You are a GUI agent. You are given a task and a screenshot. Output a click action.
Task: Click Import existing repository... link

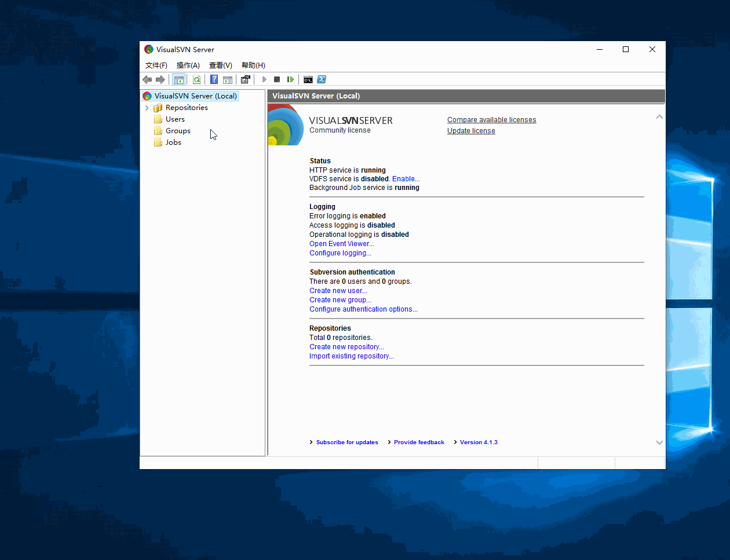[352, 356]
